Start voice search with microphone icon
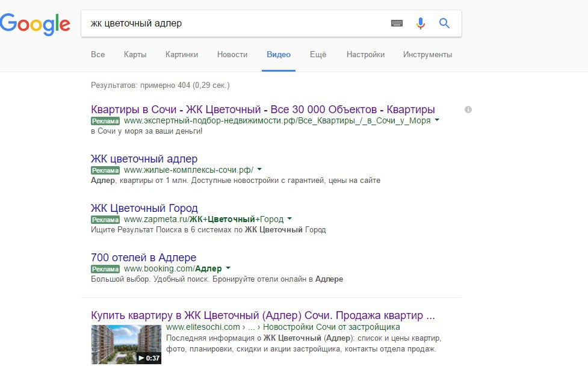Viewport: 588px width, 381px height. pyautogui.click(x=421, y=23)
